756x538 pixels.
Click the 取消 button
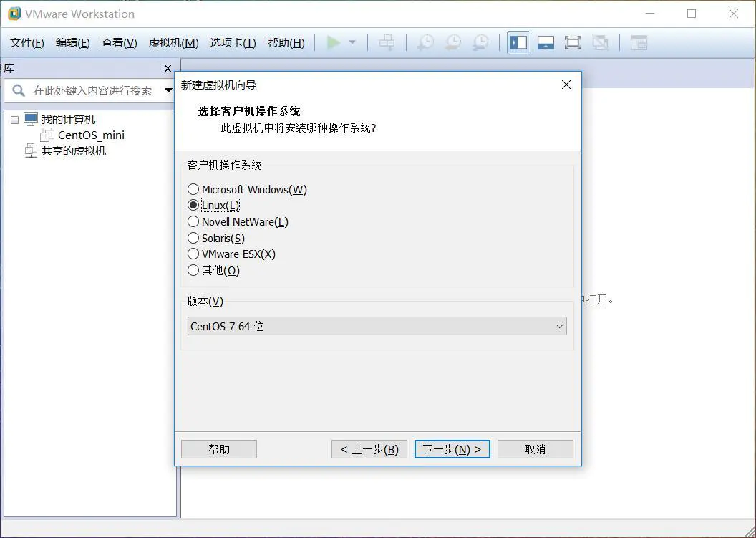point(535,449)
